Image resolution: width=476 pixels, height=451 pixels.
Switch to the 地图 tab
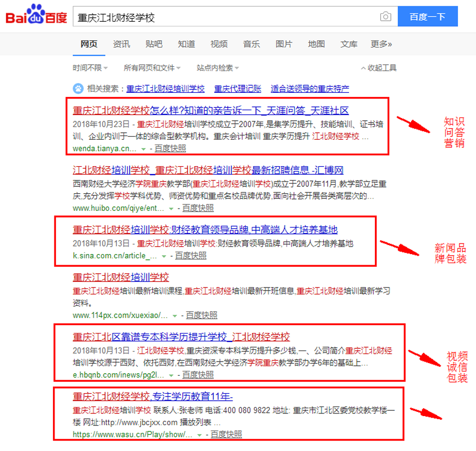click(316, 44)
